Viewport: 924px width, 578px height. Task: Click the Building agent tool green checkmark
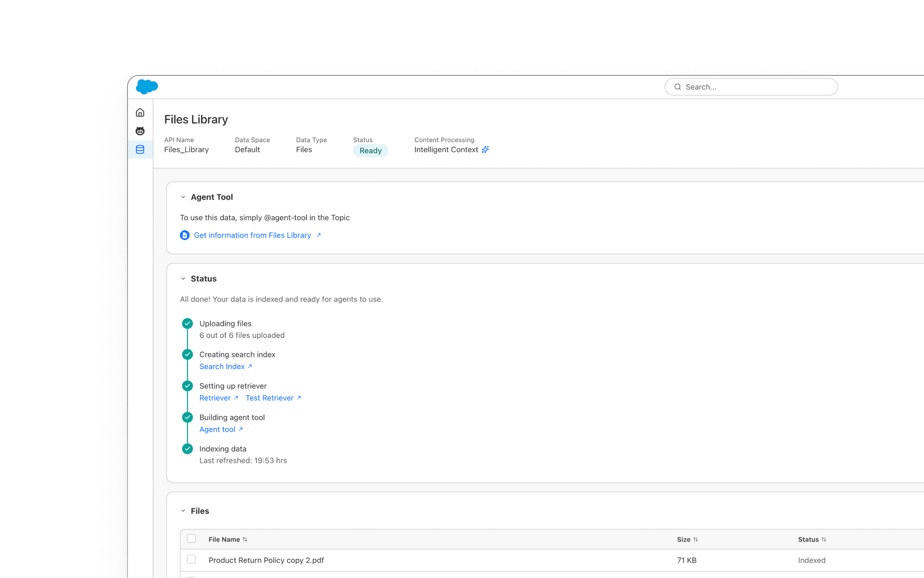187,417
